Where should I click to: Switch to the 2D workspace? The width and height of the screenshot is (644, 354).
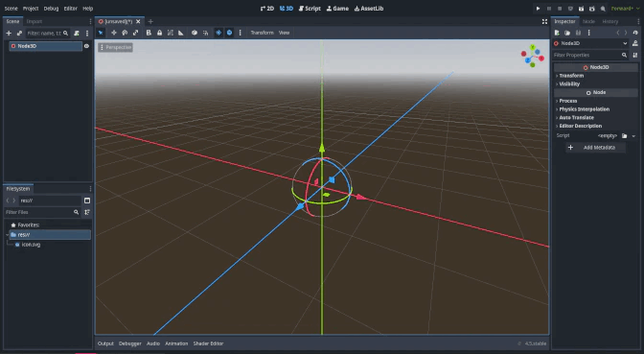[x=267, y=9]
